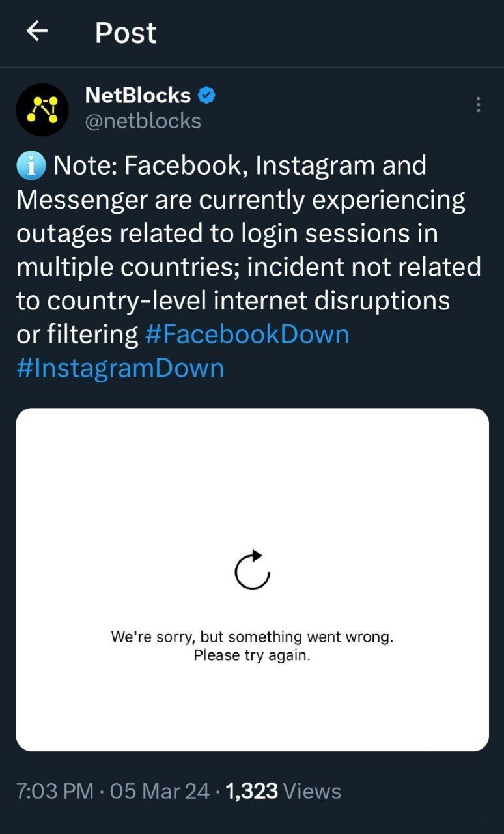Screen dimensions: 504x834
Task: Click the circular reload arrow icon
Action: [x=252, y=569]
